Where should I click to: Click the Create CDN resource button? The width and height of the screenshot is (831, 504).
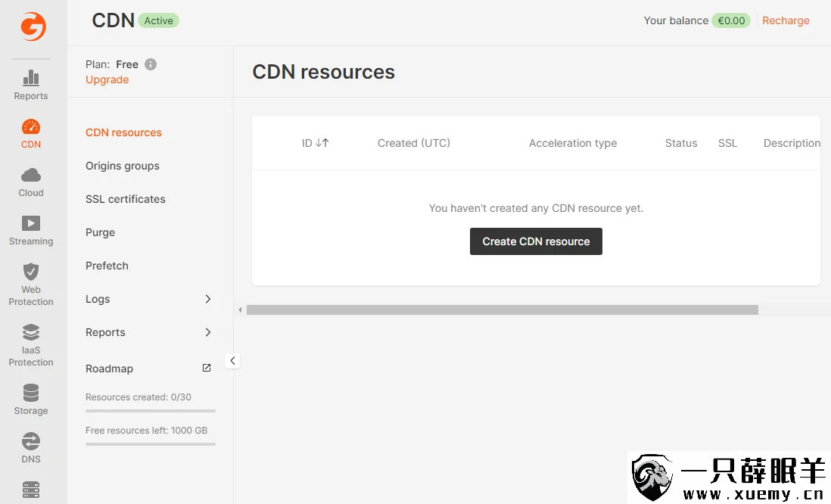click(x=536, y=241)
